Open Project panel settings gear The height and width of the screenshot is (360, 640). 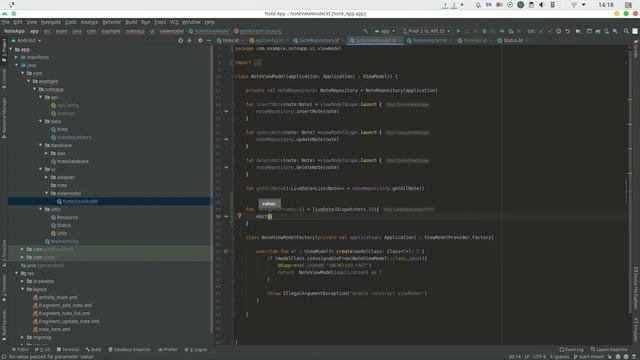[200, 40]
